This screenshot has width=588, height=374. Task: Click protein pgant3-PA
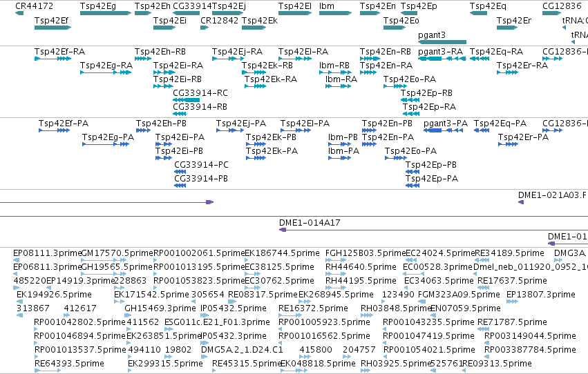[x=444, y=130]
